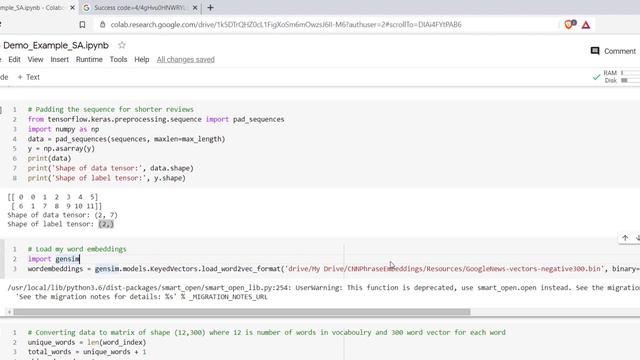Click 'unique_words = len(word_index)' line
640x360 pixels.
87,342
